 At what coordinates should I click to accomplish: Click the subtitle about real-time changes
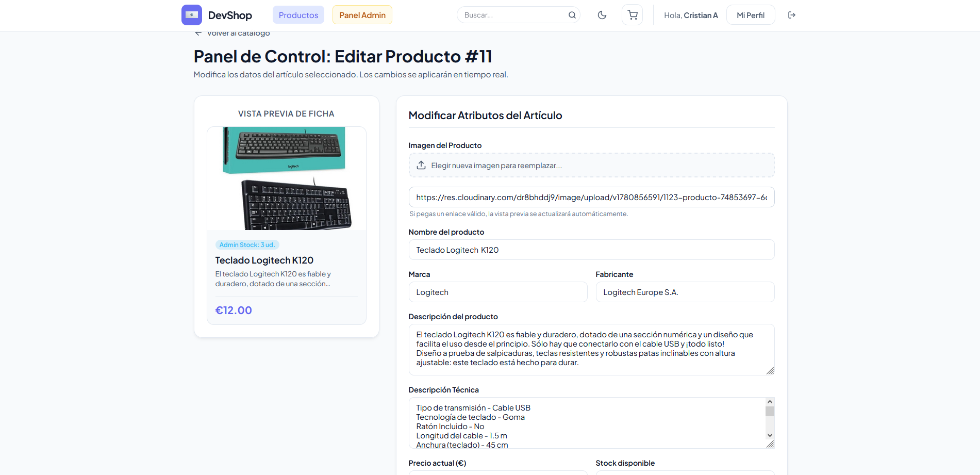[351, 75]
